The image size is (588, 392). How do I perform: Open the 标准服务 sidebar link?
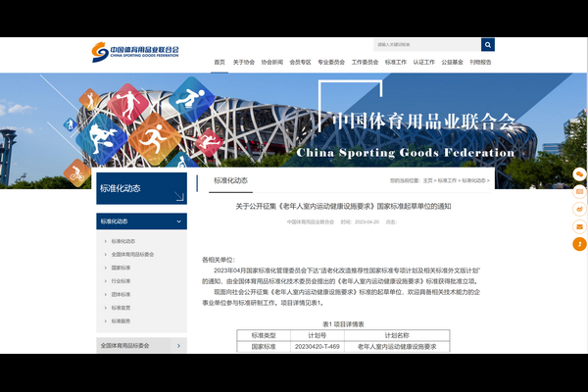[121, 321]
